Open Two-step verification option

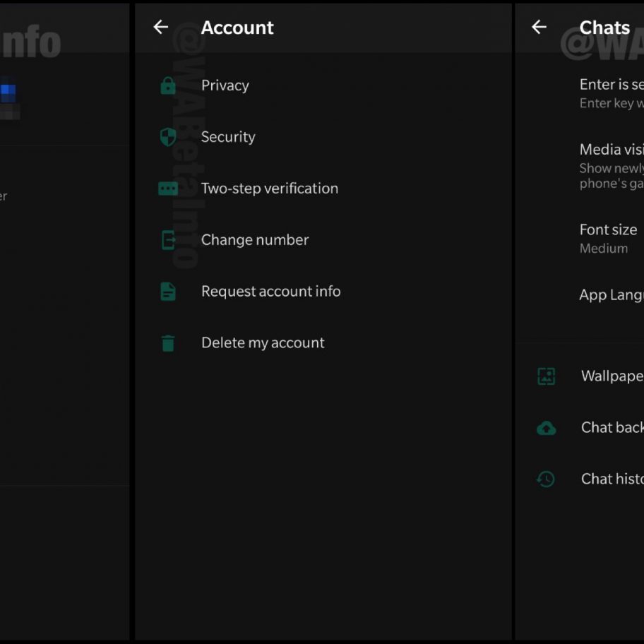[x=269, y=189]
